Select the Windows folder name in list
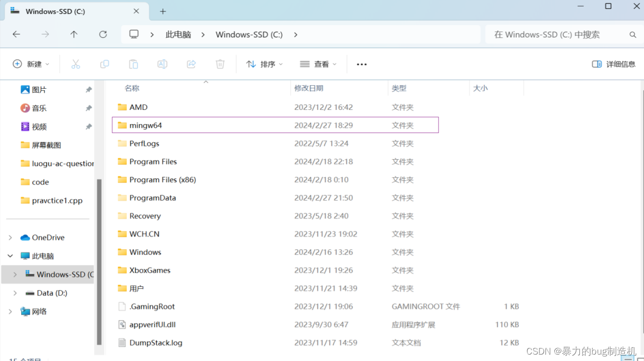This screenshot has width=644, height=361. coord(145,252)
